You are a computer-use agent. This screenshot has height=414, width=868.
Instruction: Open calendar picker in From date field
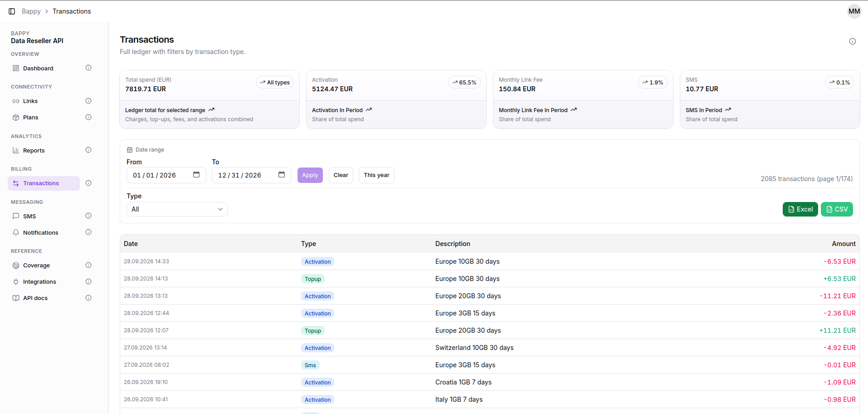tap(196, 175)
